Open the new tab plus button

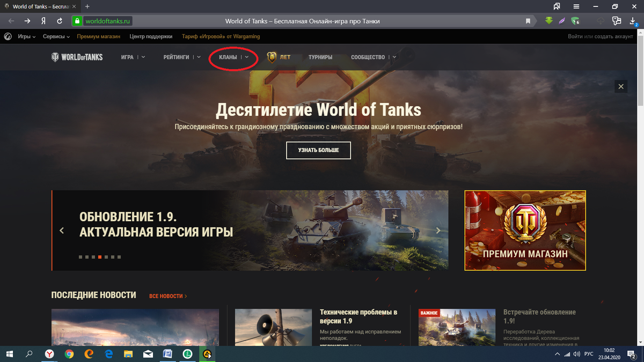tap(87, 6)
